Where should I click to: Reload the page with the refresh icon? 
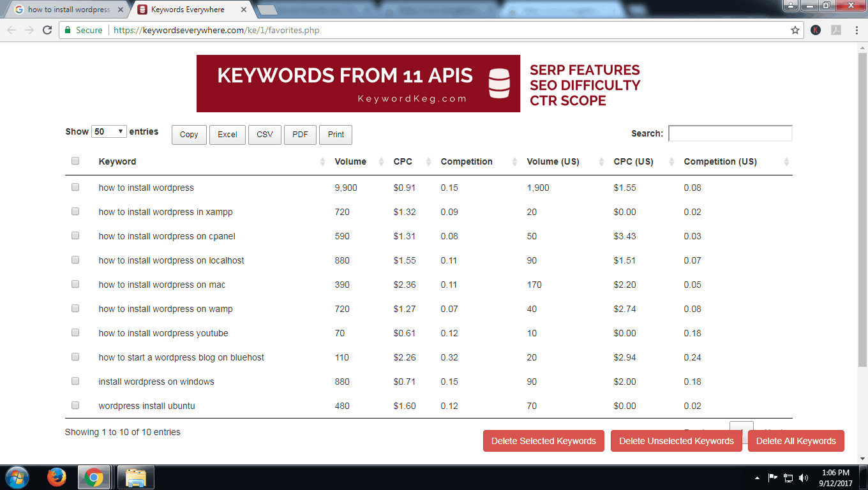(47, 30)
